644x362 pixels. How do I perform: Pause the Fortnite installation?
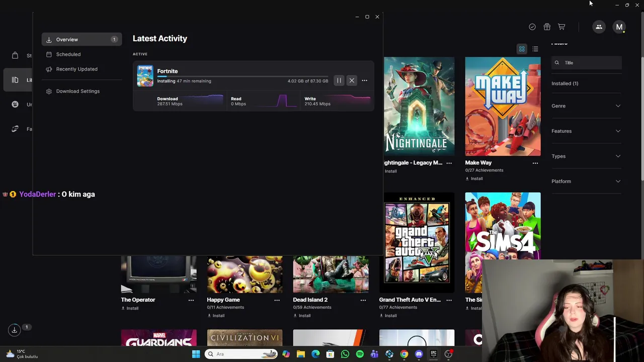pyautogui.click(x=339, y=80)
